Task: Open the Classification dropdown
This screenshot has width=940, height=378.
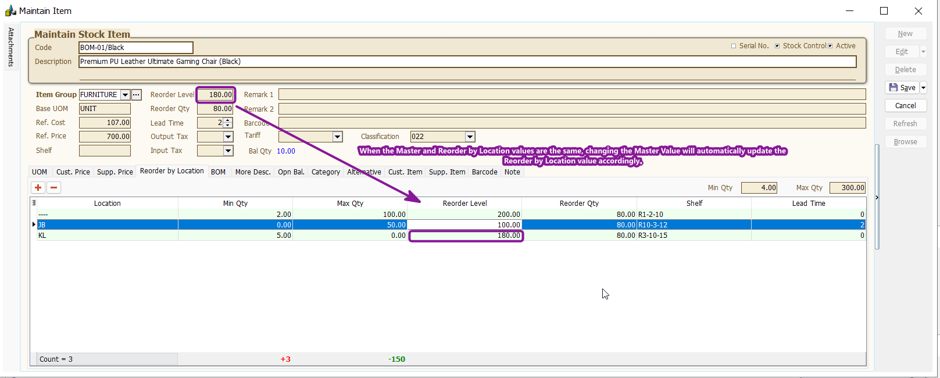Action: pyautogui.click(x=470, y=137)
